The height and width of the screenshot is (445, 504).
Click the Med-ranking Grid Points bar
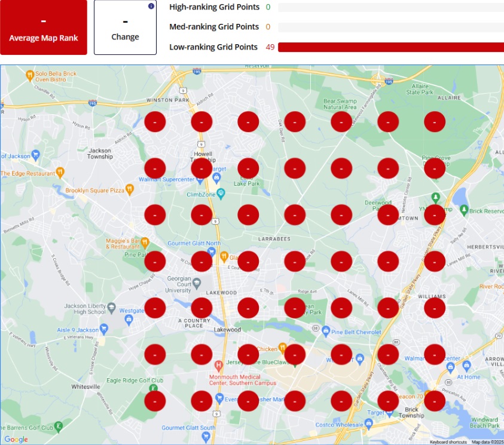click(391, 27)
